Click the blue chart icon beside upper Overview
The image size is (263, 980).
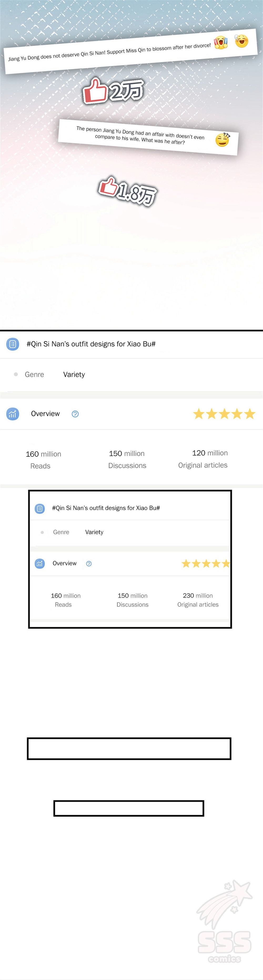click(13, 414)
